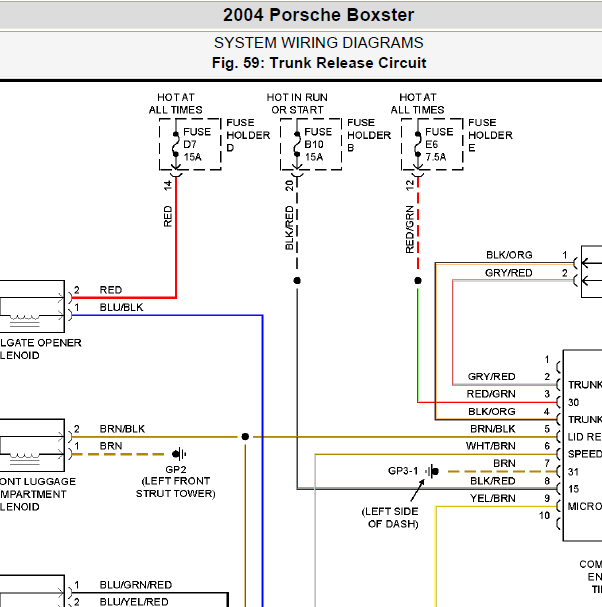Click the "YEL/BRN" wire label
The width and height of the screenshot is (602, 607).
(x=493, y=498)
